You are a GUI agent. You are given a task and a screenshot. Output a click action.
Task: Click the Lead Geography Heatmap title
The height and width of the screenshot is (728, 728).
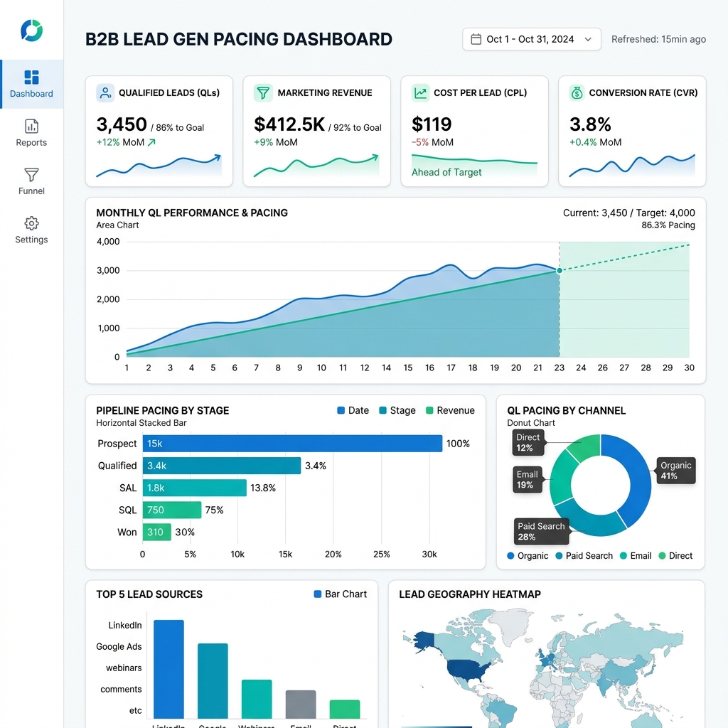tap(470, 594)
